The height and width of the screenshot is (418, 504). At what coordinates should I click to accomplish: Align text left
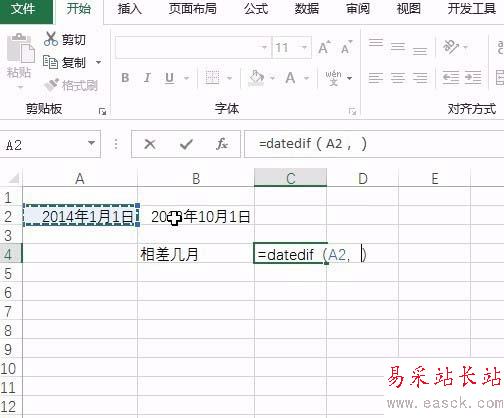click(x=376, y=78)
